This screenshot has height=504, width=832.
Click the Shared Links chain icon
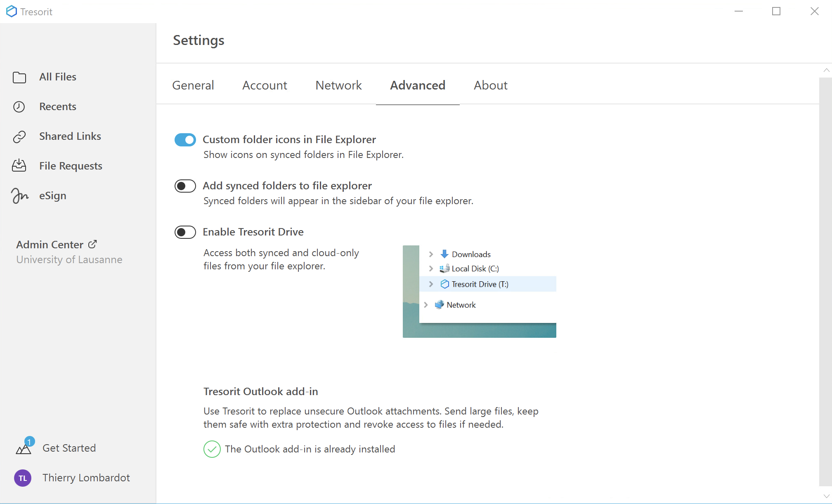[19, 137]
